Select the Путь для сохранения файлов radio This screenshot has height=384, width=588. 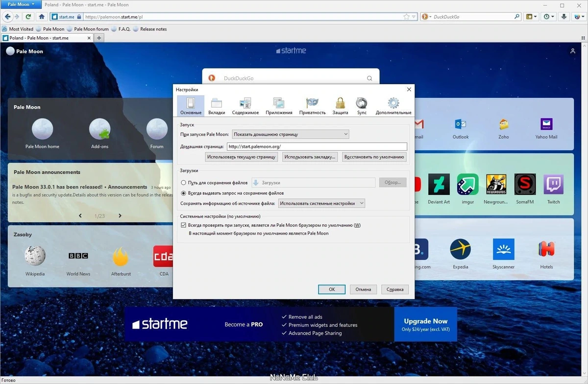pyautogui.click(x=183, y=183)
